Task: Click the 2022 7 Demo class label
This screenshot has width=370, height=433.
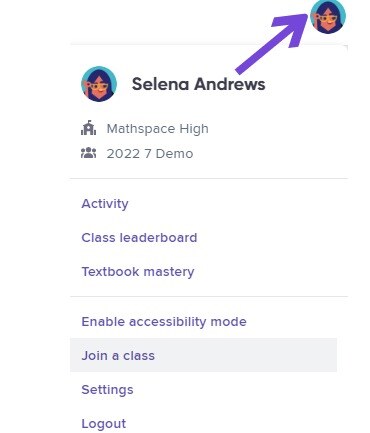Action: coord(150,154)
